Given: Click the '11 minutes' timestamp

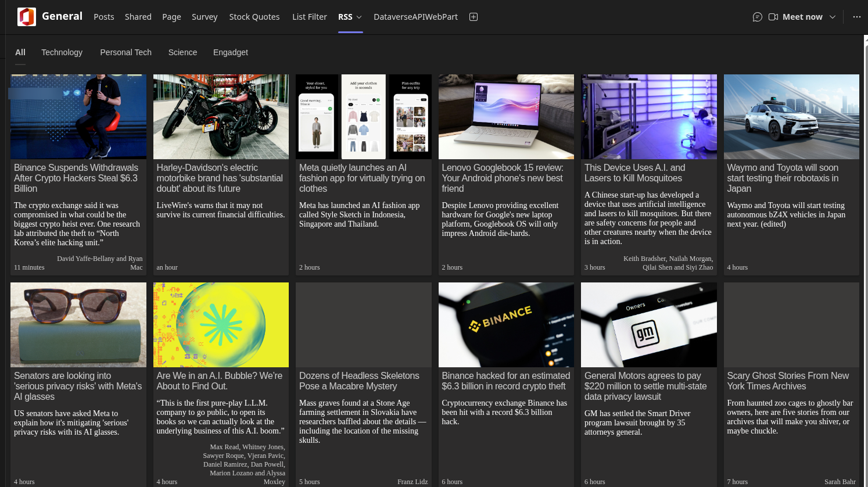Looking at the screenshot, I should click(29, 267).
